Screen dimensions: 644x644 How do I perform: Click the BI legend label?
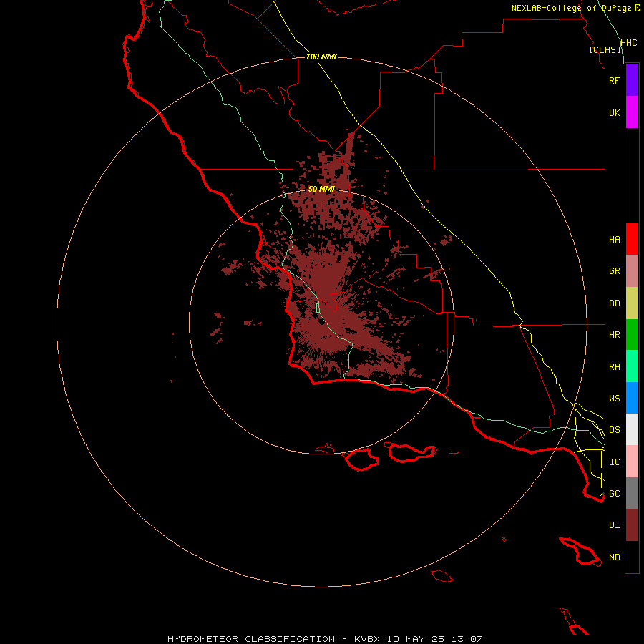(x=614, y=525)
